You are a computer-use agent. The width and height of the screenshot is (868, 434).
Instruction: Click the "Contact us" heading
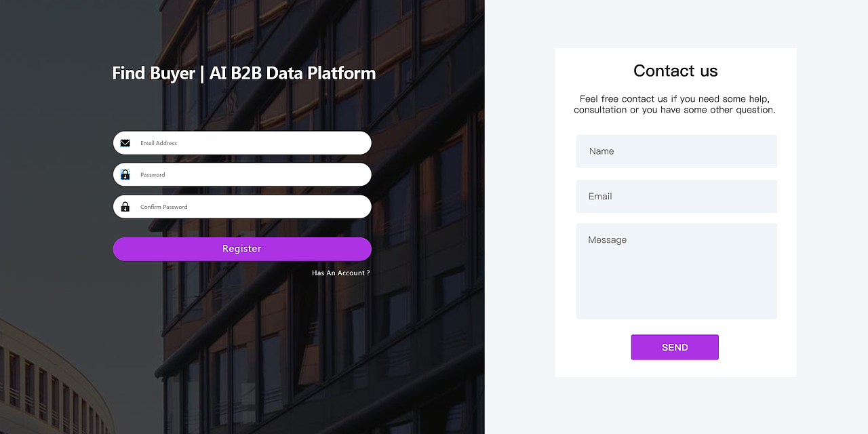[x=675, y=71]
